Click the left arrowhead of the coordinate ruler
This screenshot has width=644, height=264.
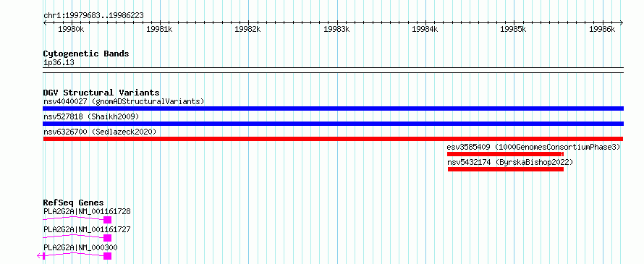45,22
